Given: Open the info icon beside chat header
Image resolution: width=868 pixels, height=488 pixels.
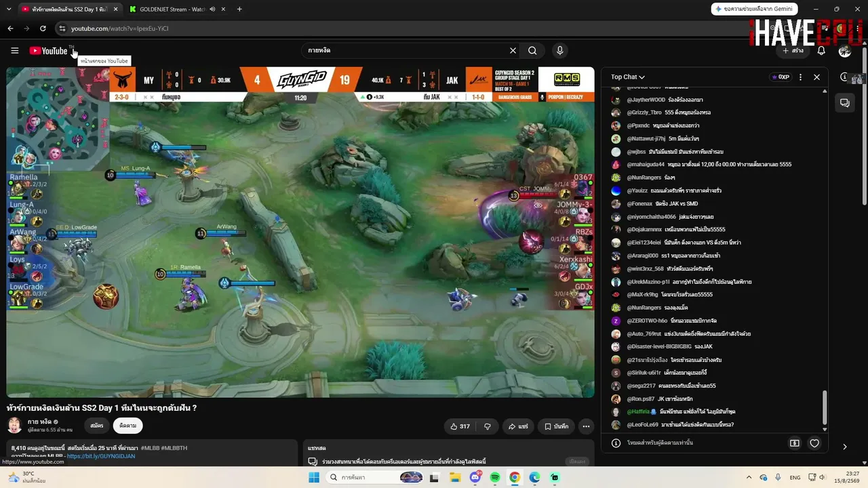Looking at the screenshot, I should click(844, 77).
